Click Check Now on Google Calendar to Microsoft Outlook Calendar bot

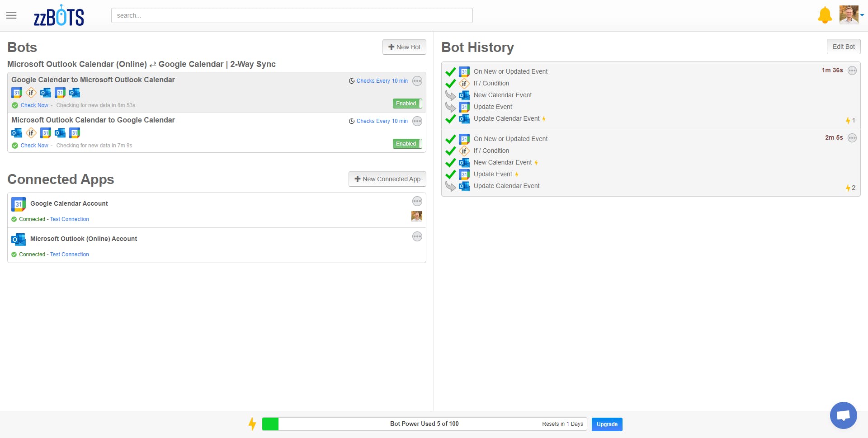pyautogui.click(x=34, y=105)
